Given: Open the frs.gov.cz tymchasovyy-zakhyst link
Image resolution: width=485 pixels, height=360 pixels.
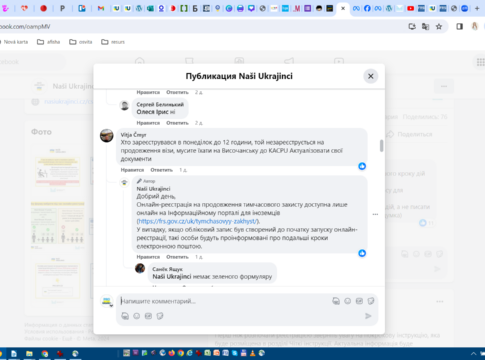Looking at the screenshot, I should 197,221.
